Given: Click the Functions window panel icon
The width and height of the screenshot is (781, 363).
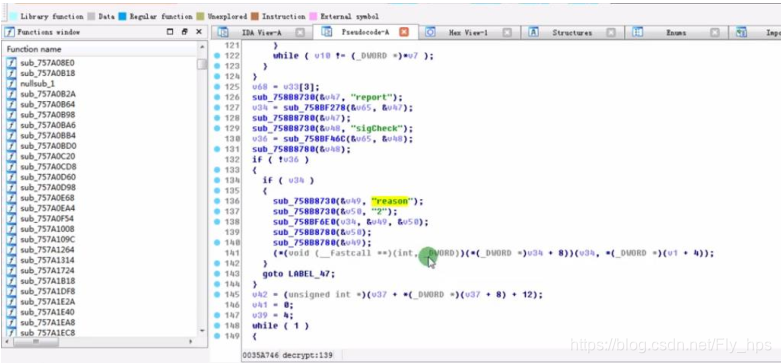Looking at the screenshot, I should 9,32.
